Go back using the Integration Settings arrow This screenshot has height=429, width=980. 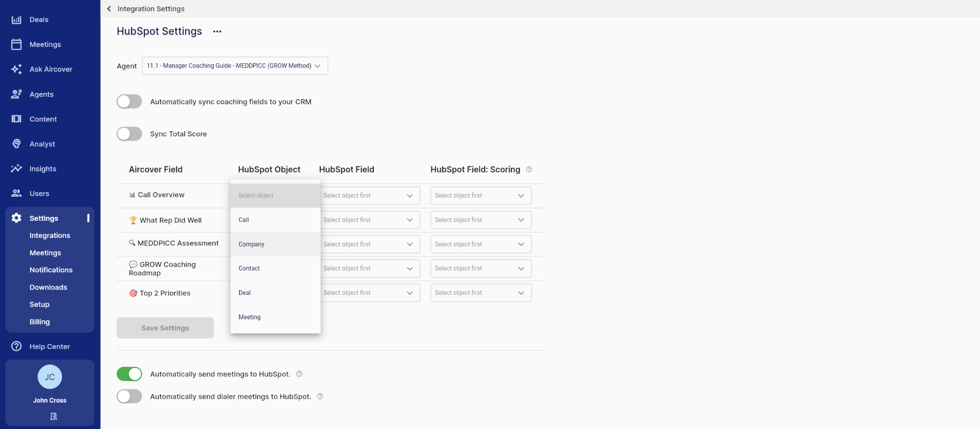click(x=109, y=9)
